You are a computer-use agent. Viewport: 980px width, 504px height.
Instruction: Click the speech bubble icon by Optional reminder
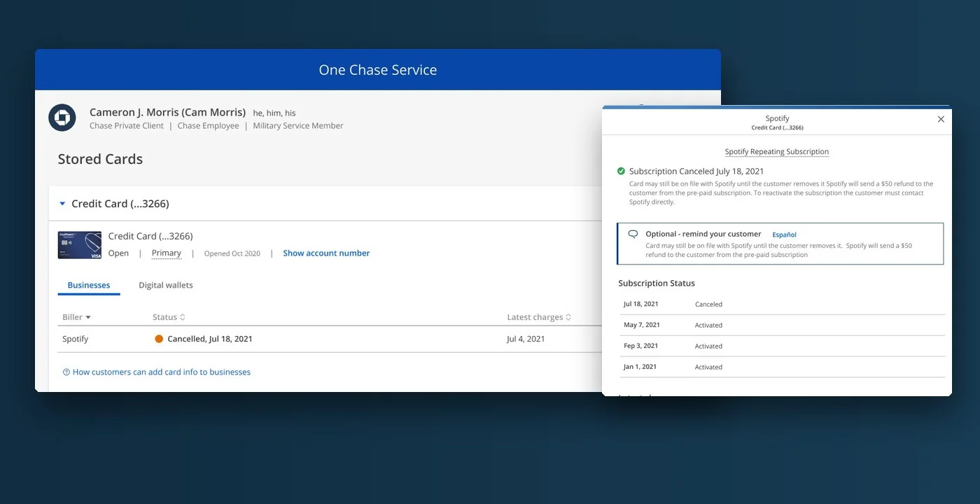tap(633, 234)
